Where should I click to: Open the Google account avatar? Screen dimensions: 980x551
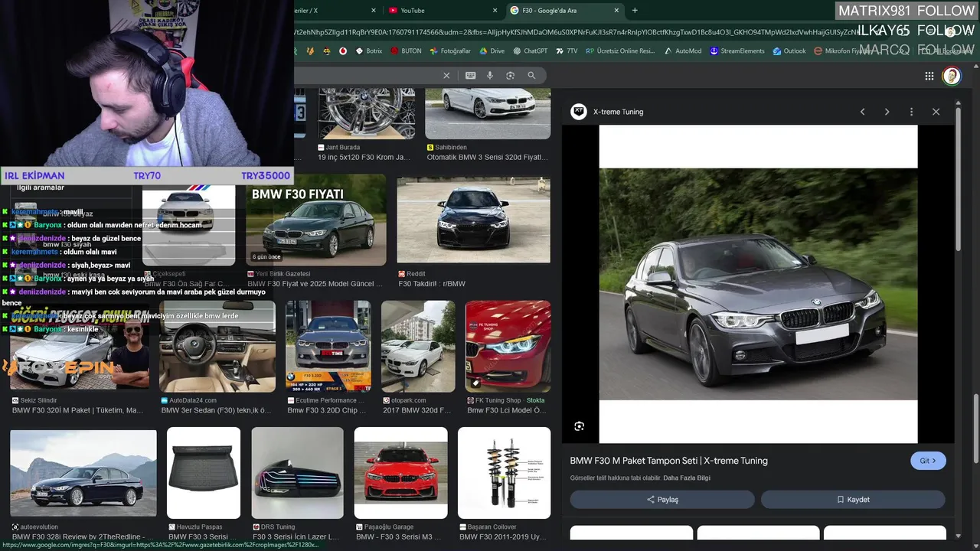[952, 76]
